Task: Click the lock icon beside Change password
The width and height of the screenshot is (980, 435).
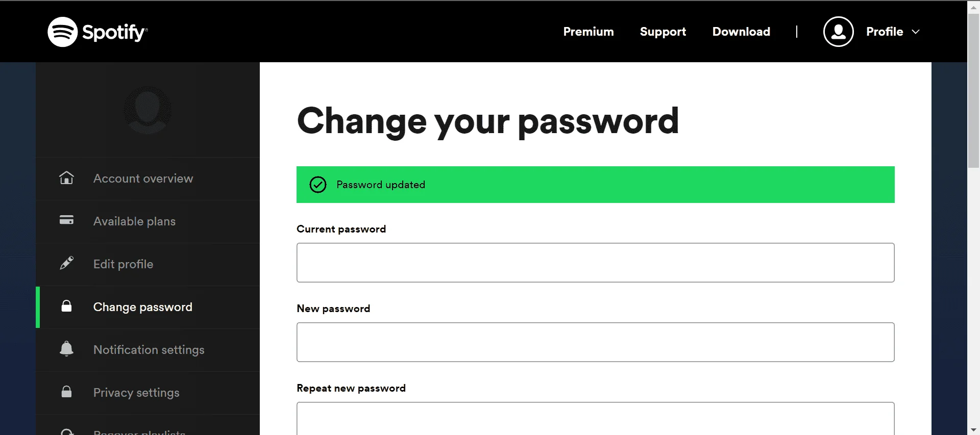Action: pyautogui.click(x=66, y=306)
